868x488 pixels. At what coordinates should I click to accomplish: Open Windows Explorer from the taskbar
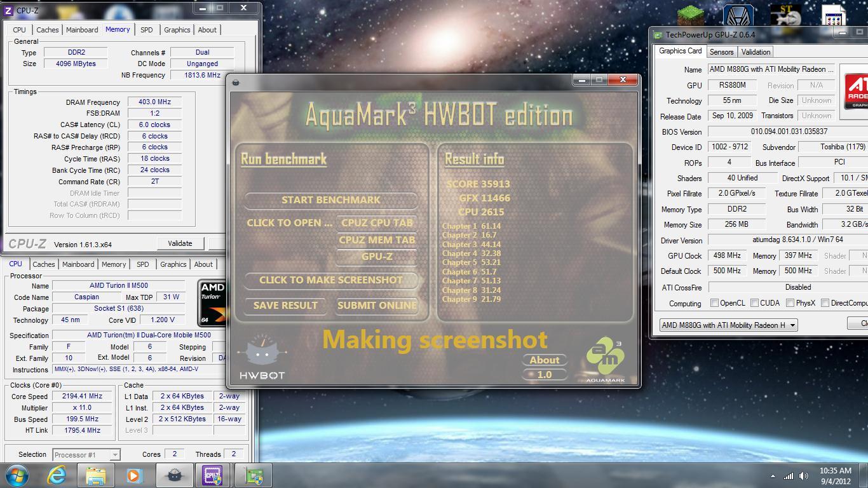tap(96, 475)
